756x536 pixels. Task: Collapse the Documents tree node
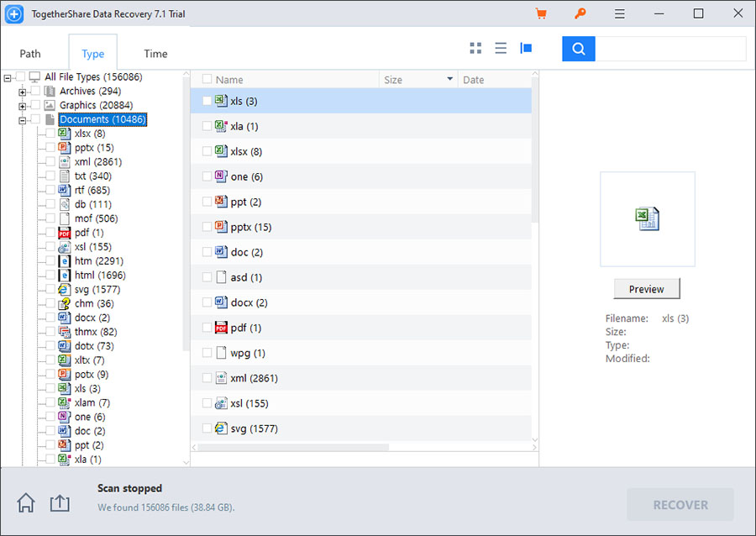[x=22, y=120]
